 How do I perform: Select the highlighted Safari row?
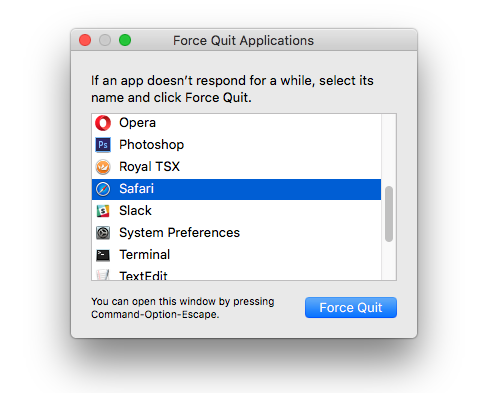(x=236, y=189)
